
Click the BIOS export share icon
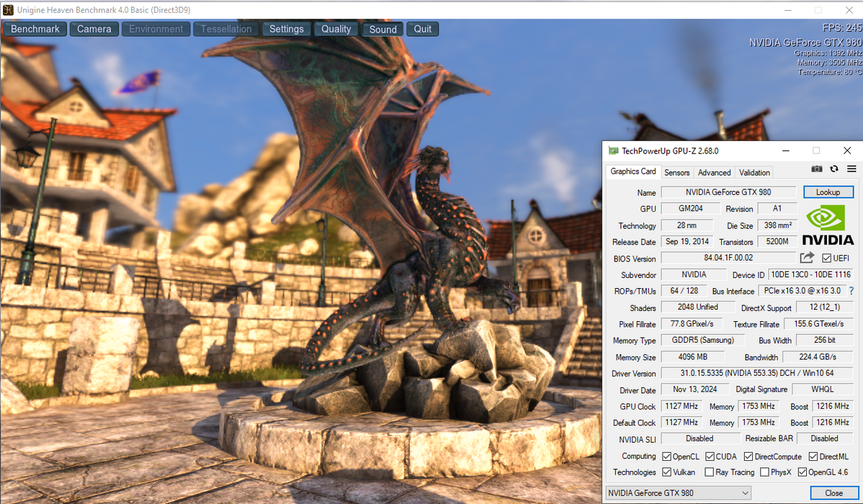pos(807,258)
